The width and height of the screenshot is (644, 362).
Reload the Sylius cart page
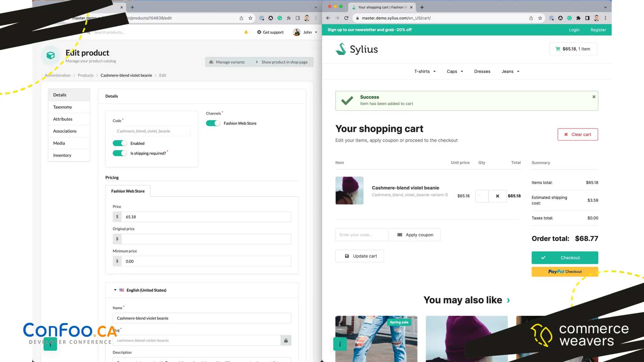coord(346,18)
